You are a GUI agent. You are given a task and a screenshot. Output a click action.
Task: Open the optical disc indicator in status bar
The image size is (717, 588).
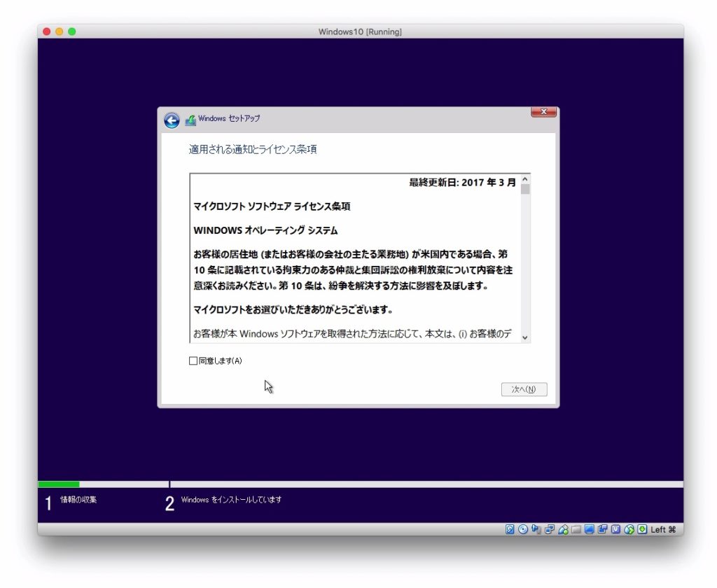point(523,529)
